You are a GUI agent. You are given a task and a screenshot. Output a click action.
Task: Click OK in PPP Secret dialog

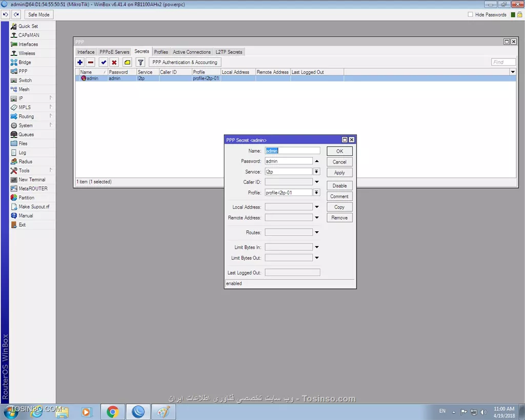pyautogui.click(x=339, y=151)
